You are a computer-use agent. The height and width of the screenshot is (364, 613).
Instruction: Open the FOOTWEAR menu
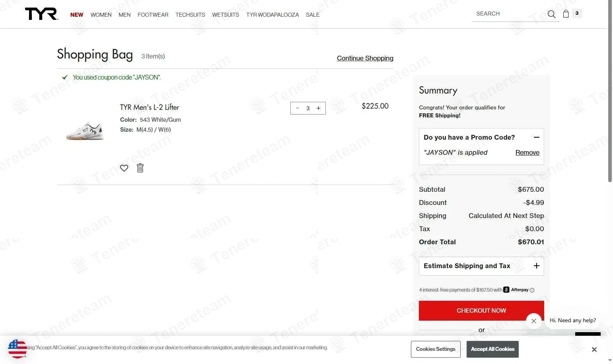tap(153, 15)
